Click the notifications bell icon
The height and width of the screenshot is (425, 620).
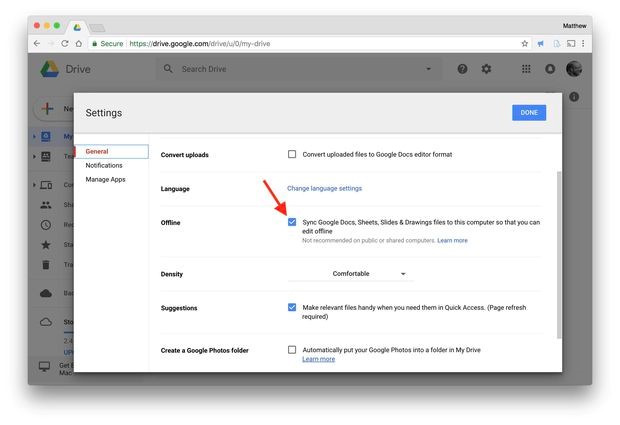[550, 69]
